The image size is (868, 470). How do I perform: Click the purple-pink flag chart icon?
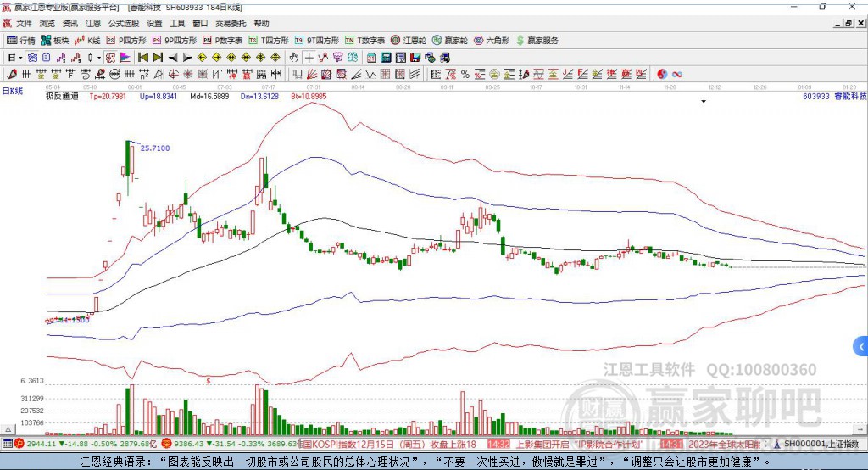coord(125,58)
